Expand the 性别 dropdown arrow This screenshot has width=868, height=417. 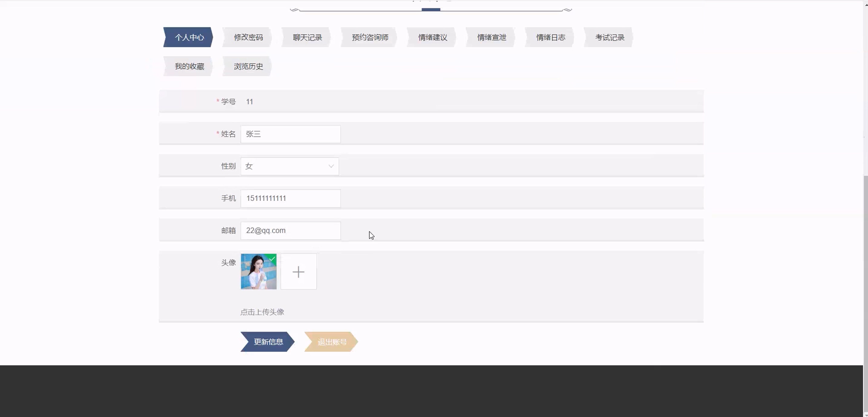coord(331,166)
